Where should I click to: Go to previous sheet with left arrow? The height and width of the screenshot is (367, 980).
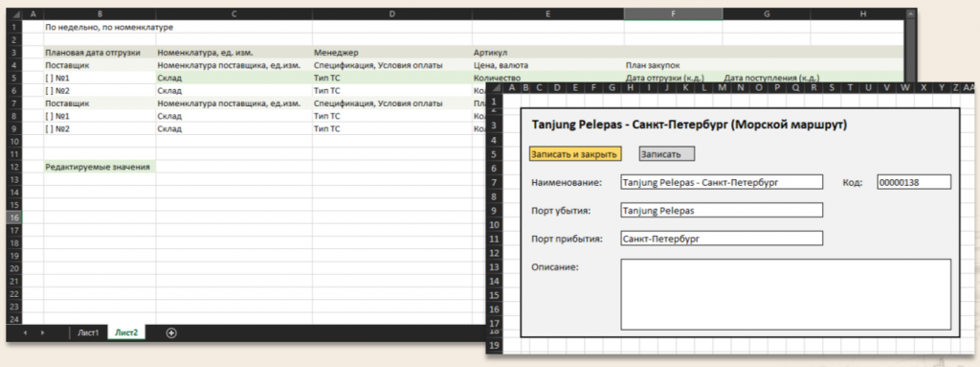pos(25,333)
